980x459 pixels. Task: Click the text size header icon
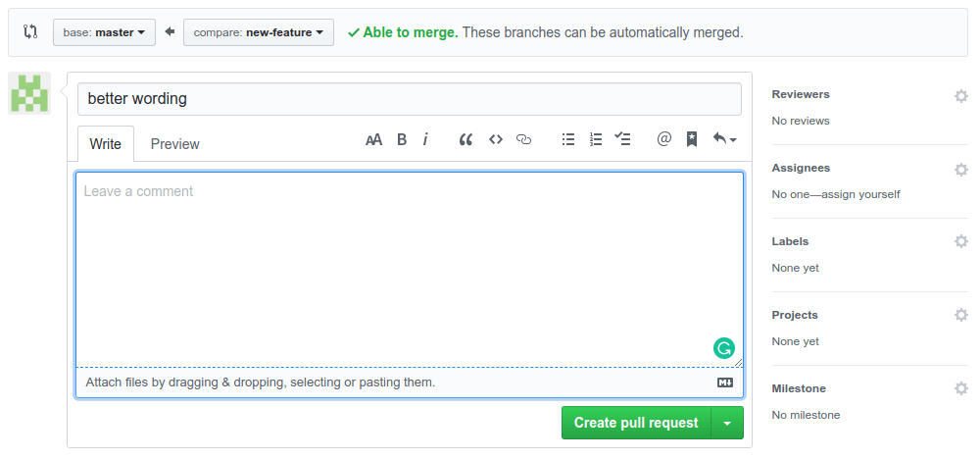tap(373, 139)
